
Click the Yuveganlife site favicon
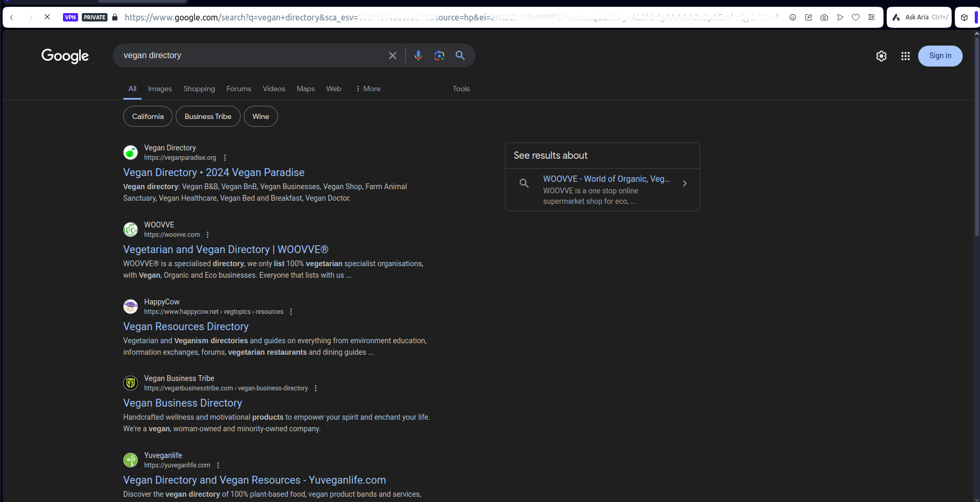[131, 460]
